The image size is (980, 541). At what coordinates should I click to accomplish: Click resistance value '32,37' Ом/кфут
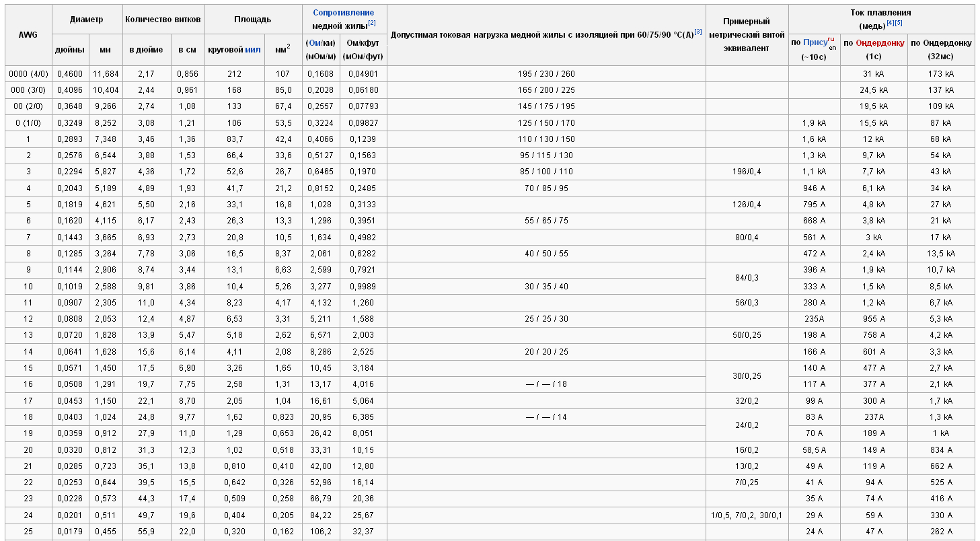click(x=363, y=532)
